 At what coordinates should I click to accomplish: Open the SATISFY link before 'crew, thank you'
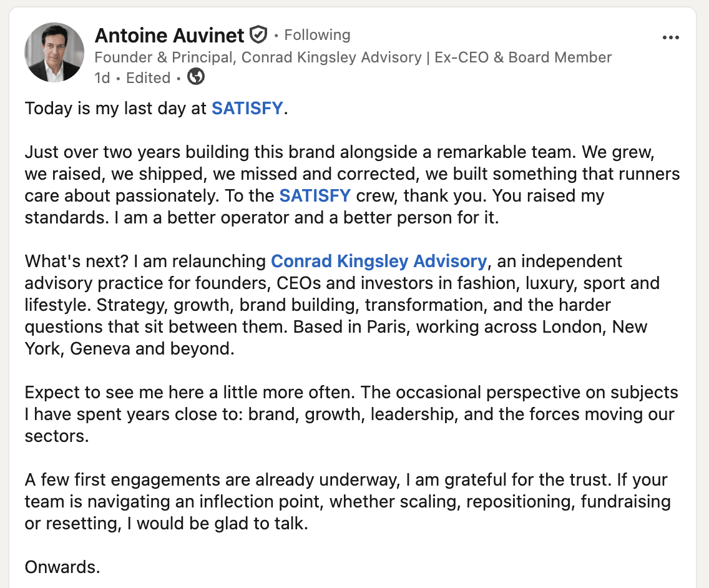(x=315, y=196)
